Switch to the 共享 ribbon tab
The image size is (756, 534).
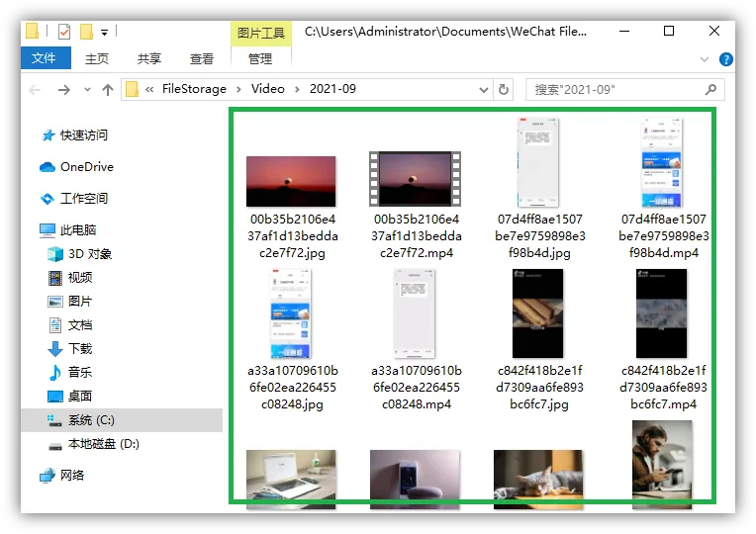[149, 58]
